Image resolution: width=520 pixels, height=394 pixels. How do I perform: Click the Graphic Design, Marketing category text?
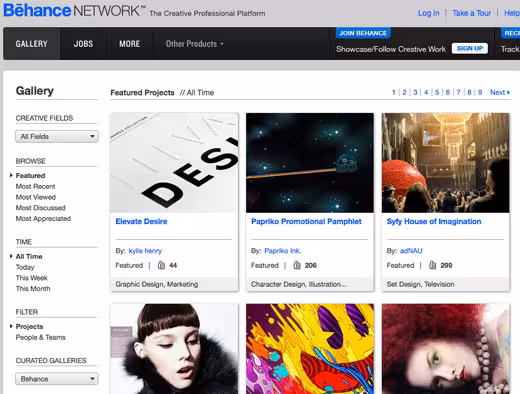point(157,284)
